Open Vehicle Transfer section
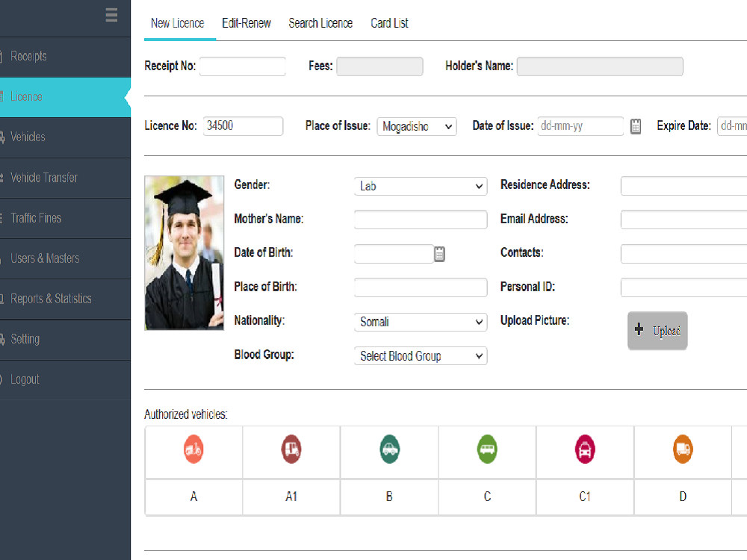This screenshot has width=747, height=560. 65,178
